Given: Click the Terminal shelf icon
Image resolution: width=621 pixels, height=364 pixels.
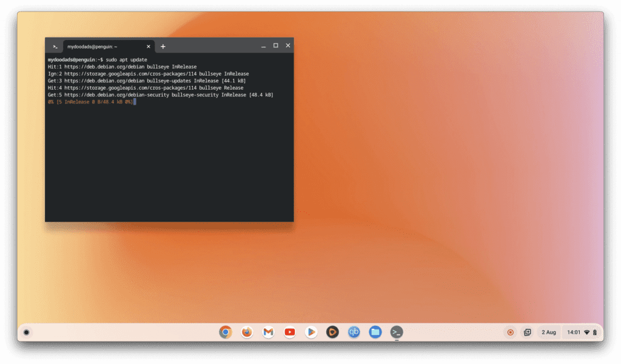Looking at the screenshot, I should [x=397, y=332].
